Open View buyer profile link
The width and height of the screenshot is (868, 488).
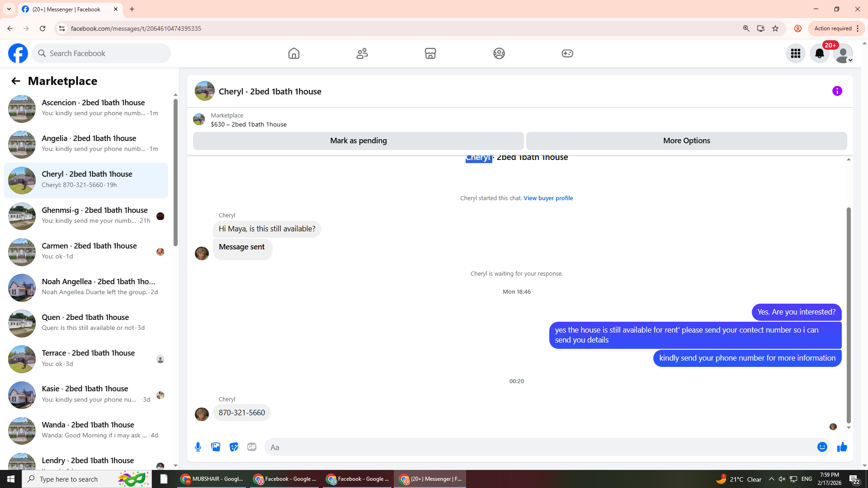(548, 198)
